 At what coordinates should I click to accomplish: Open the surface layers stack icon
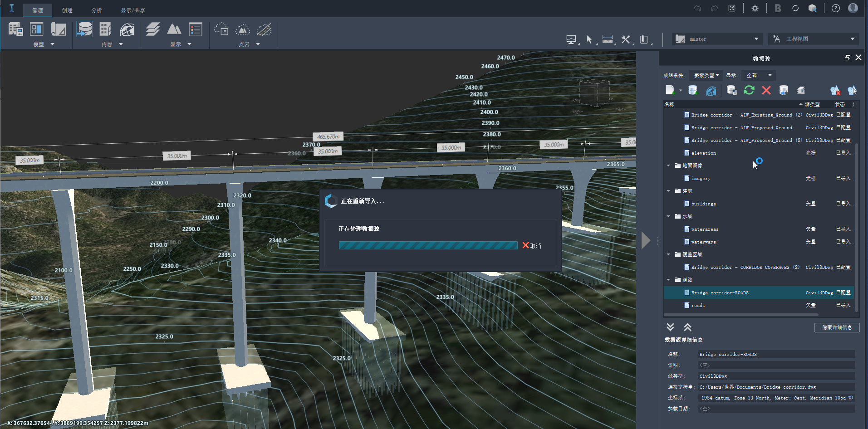[x=153, y=29]
